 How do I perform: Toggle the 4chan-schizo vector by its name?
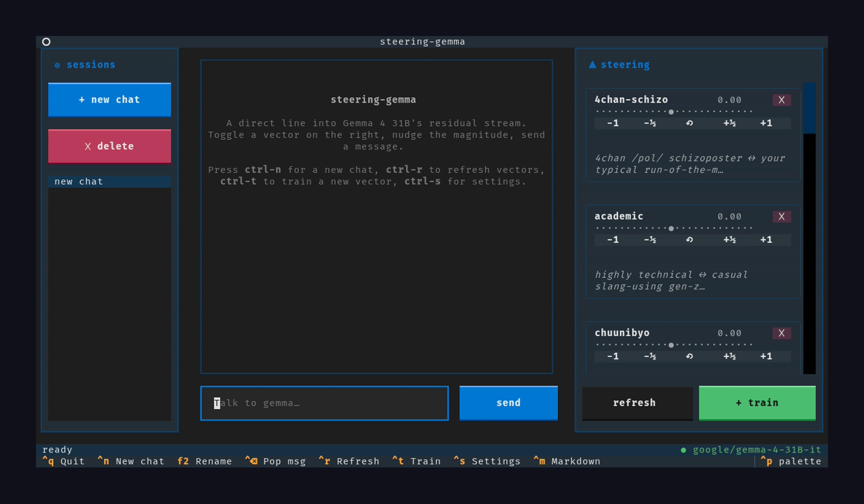pyautogui.click(x=631, y=100)
